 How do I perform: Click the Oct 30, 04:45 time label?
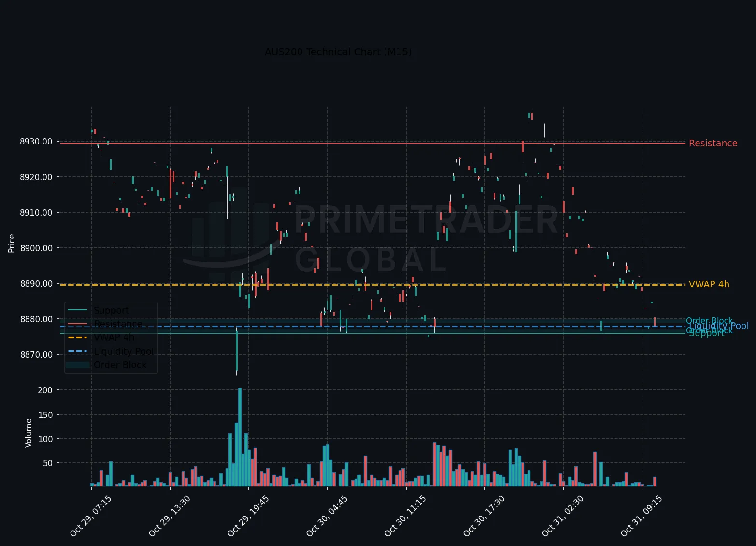(327, 516)
